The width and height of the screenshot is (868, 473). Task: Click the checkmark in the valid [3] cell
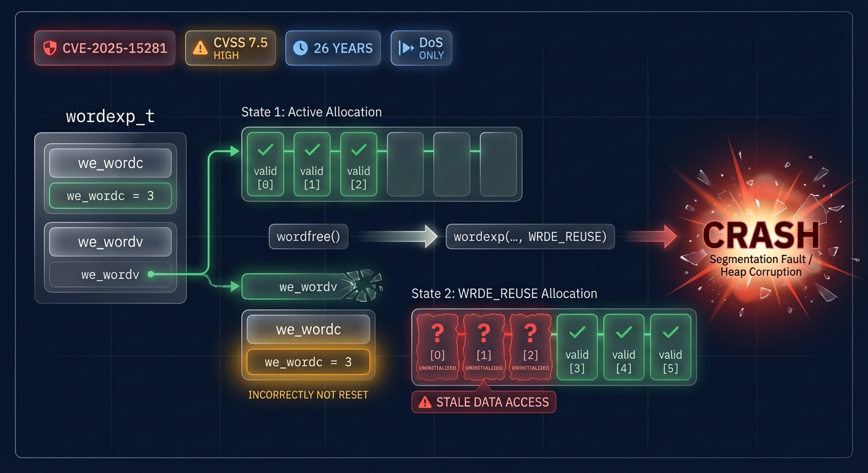coord(577,333)
